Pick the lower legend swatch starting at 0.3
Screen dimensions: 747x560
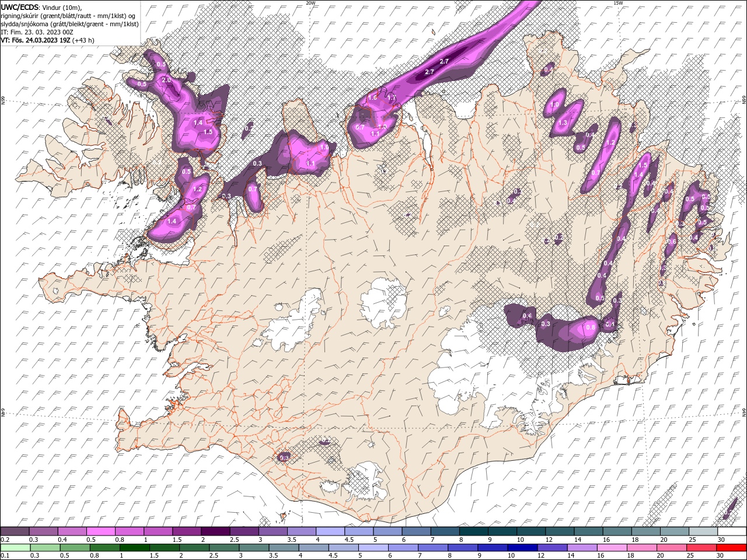click(45, 547)
